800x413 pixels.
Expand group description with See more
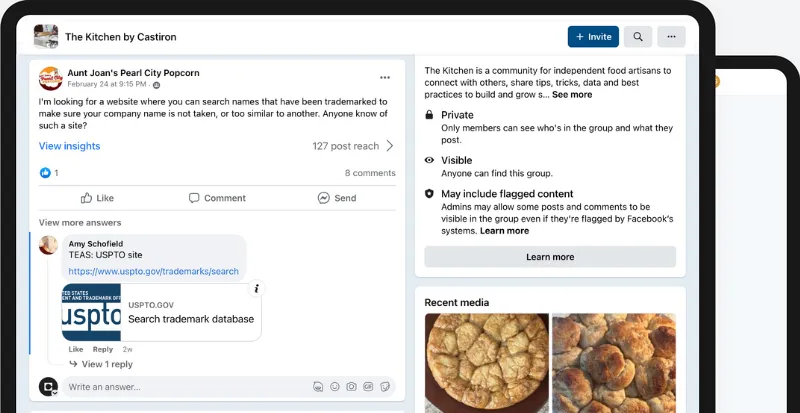point(572,95)
